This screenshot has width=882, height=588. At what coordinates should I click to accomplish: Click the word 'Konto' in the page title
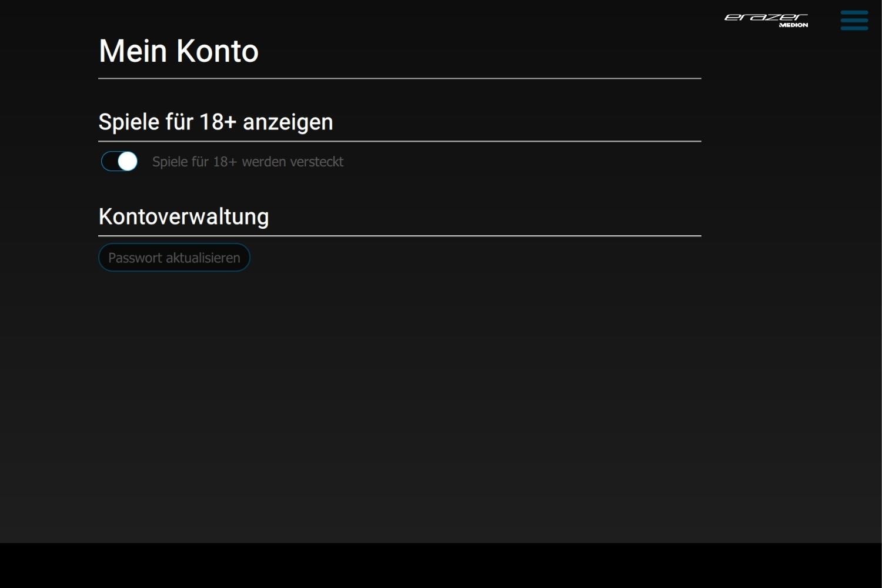click(x=218, y=51)
